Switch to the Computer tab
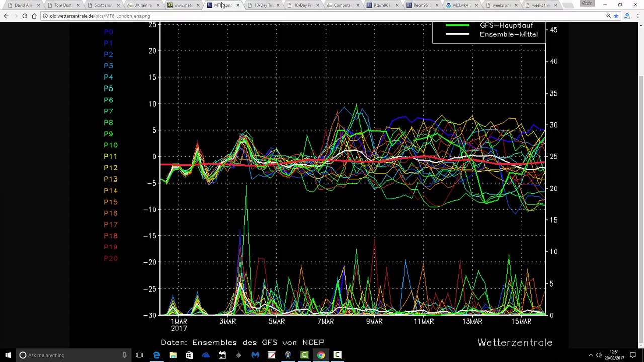Viewport: 644px width, 362px height. pos(343,5)
